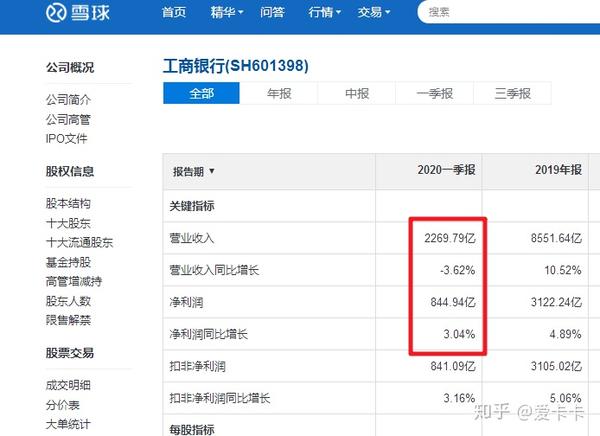Click the 扣非净利润同比增长 row label
This screenshot has height=436, width=600.
tap(220, 398)
